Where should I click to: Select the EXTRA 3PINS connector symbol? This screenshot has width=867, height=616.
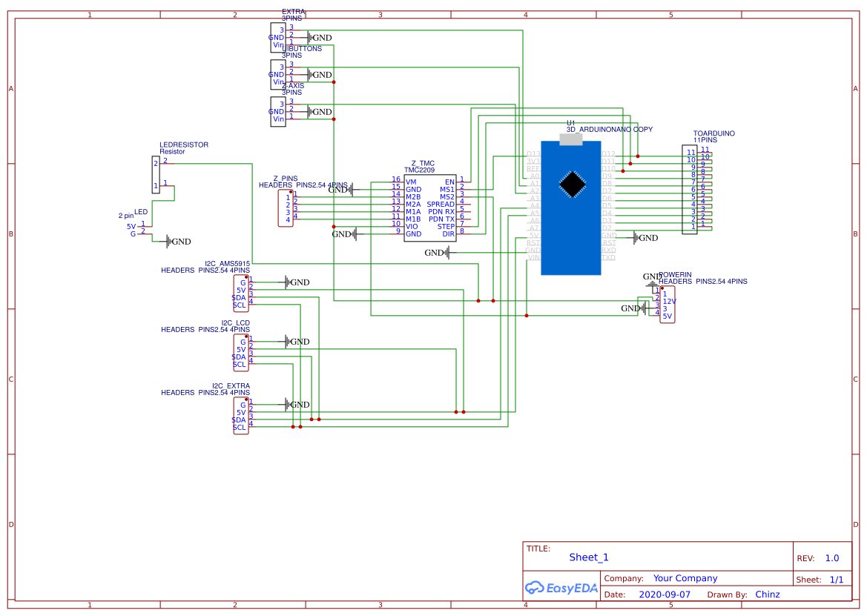pyautogui.click(x=277, y=38)
